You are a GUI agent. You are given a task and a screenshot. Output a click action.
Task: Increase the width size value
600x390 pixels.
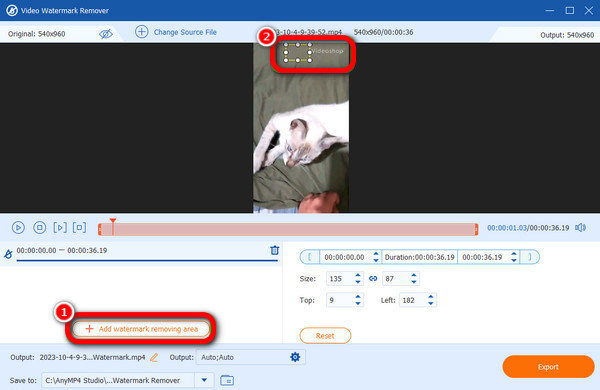tap(358, 276)
